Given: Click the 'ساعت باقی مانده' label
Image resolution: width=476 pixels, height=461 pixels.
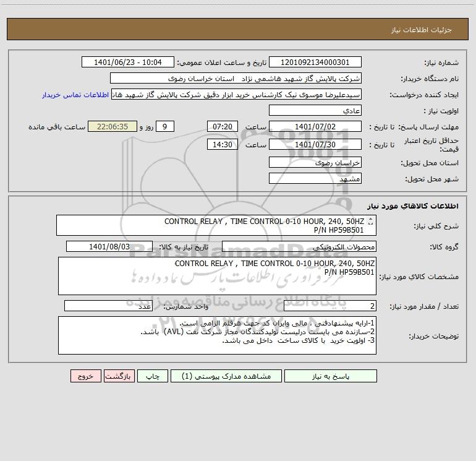Looking at the screenshot, I should click(57, 127).
